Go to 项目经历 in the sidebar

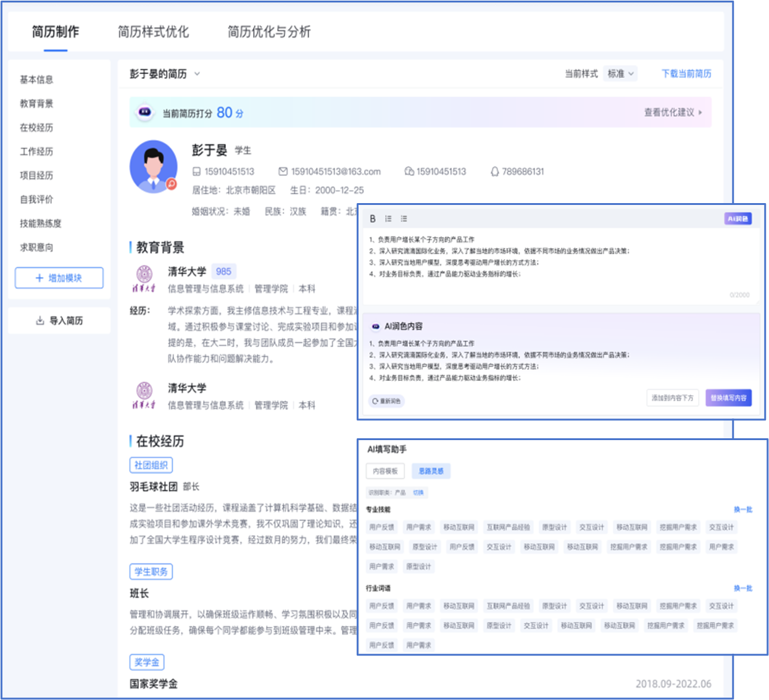click(x=36, y=175)
